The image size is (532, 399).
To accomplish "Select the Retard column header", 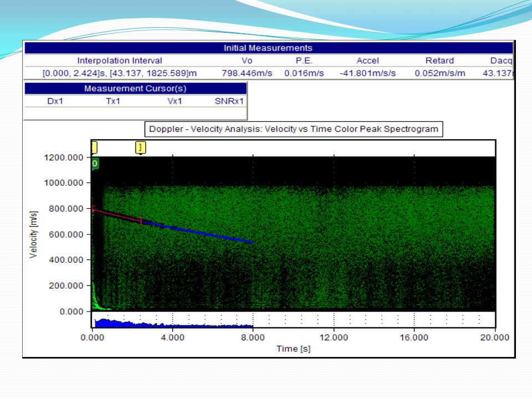I will coord(439,61).
